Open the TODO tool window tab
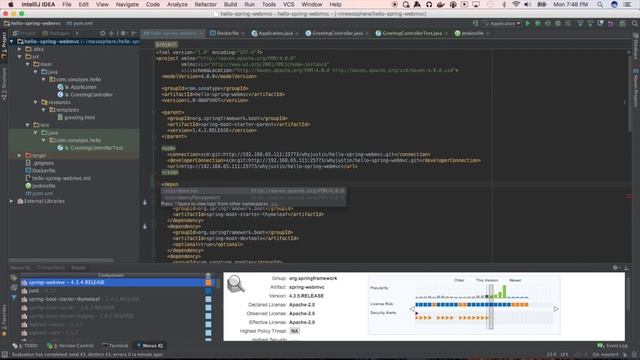The width and height of the screenshot is (640, 360). point(25,346)
